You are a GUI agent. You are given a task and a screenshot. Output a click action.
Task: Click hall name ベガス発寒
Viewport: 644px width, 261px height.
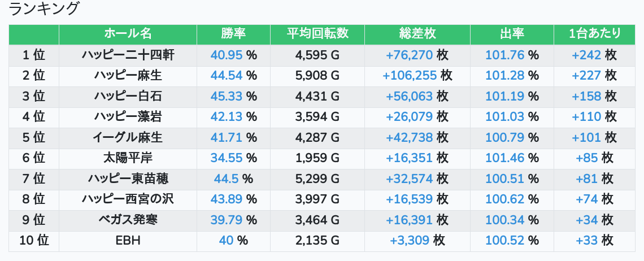coord(128,220)
